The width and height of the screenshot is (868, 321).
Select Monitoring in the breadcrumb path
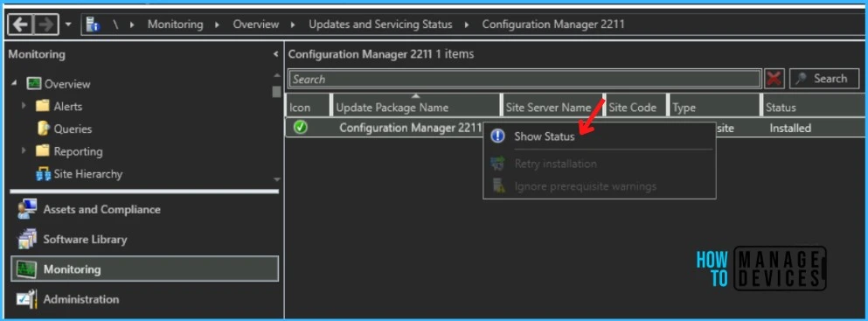[175, 24]
